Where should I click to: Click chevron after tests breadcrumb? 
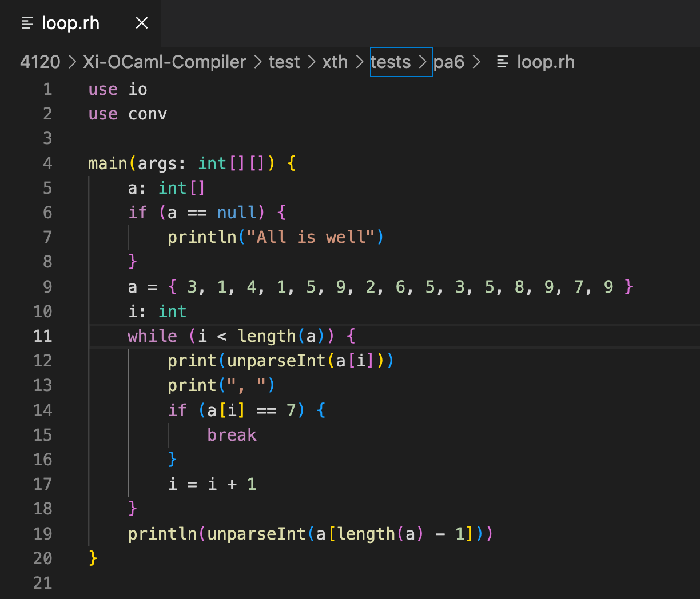(422, 62)
